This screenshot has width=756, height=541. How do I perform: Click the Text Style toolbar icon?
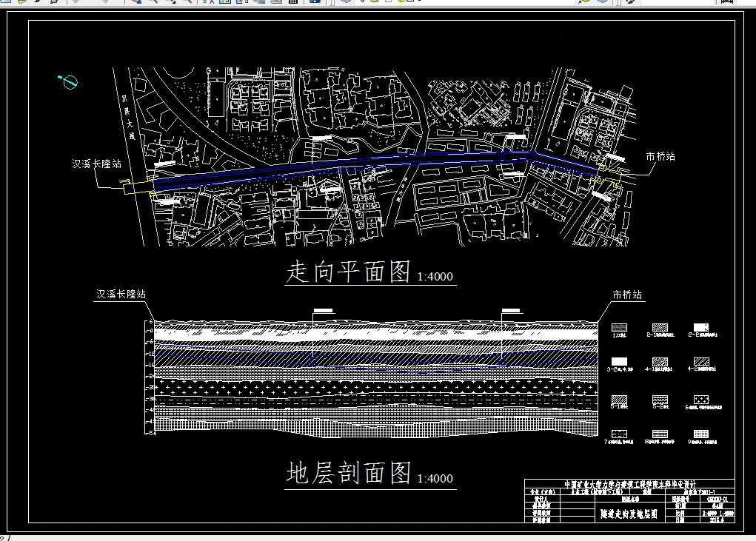212,3
